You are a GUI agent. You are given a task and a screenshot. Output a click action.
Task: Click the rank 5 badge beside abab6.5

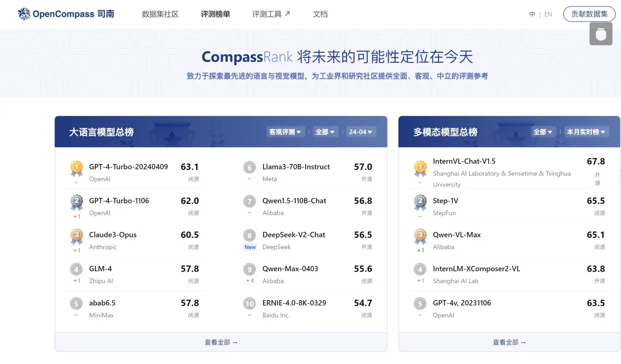(76, 304)
